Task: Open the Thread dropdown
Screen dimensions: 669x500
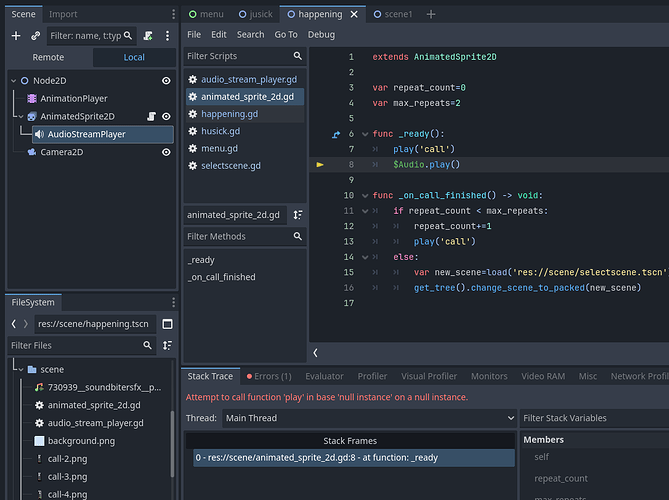Action: pos(369,418)
